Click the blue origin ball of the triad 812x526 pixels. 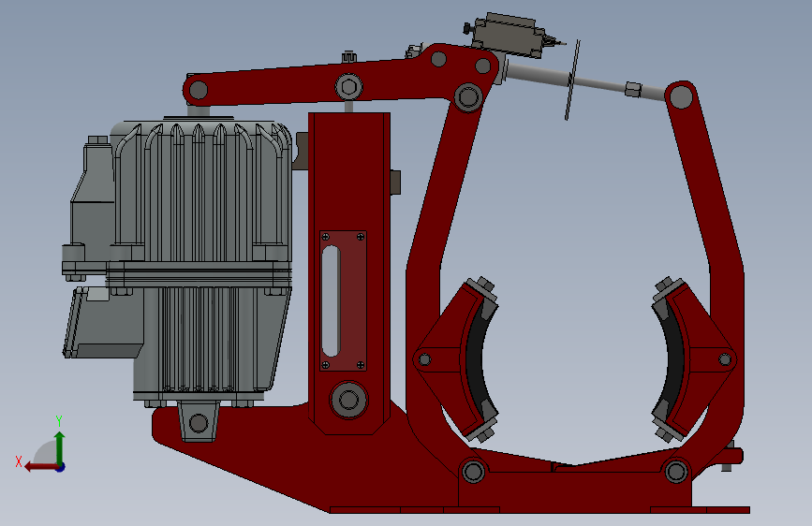[x=61, y=467]
